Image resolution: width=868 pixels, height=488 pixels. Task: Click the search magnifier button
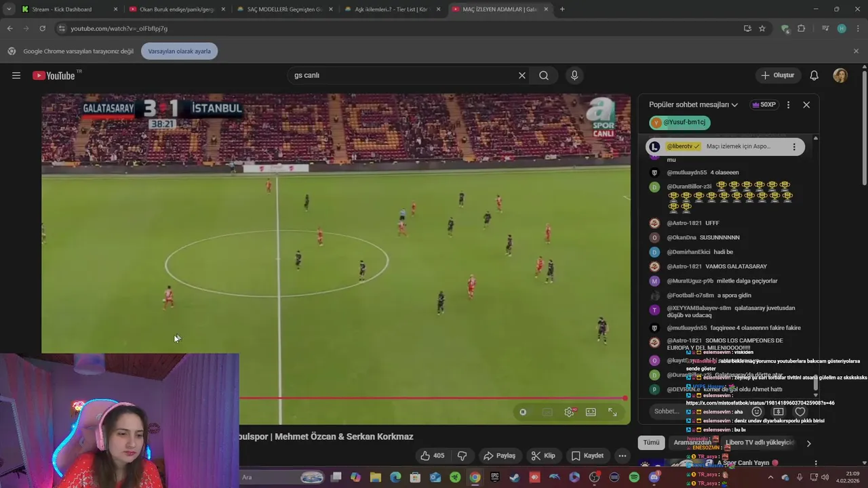click(x=544, y=75)
